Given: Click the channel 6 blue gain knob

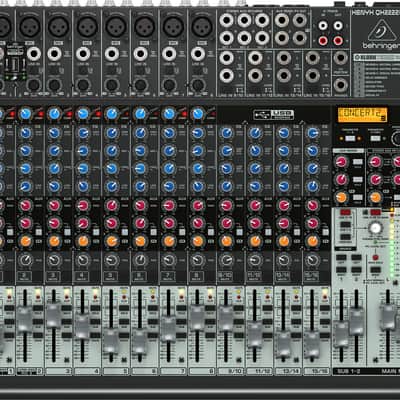Looking at the screenshot, I should coord(140,114).
